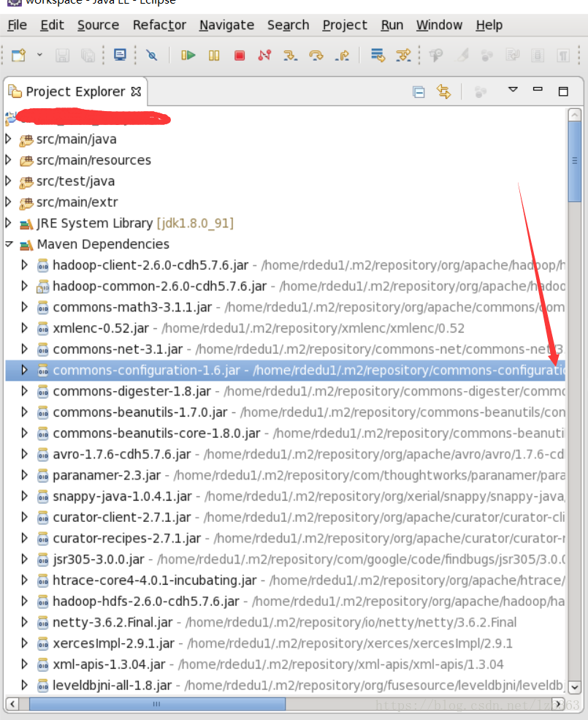Click the Step Over icon
This screenshot has width=588, height=720.
(x=316, y=56)
